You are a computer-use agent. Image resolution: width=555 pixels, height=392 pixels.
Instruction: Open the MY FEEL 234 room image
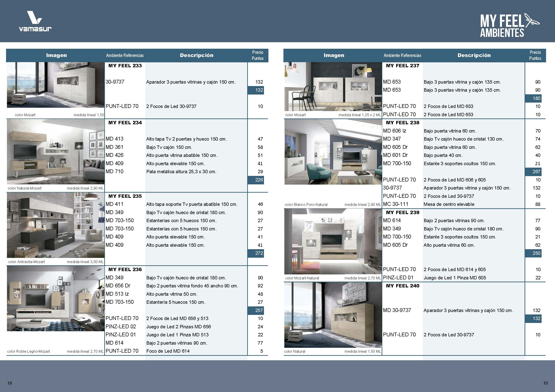pos(56,152)
